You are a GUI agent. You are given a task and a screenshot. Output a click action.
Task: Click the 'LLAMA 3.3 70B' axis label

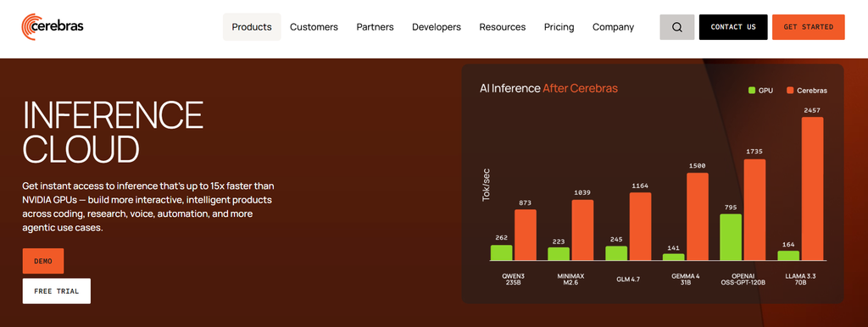800,279
